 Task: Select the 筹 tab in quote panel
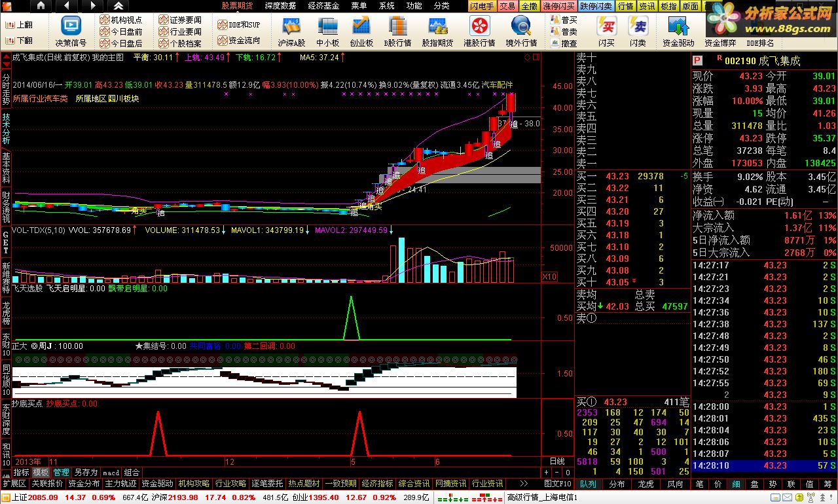(828, 484)
